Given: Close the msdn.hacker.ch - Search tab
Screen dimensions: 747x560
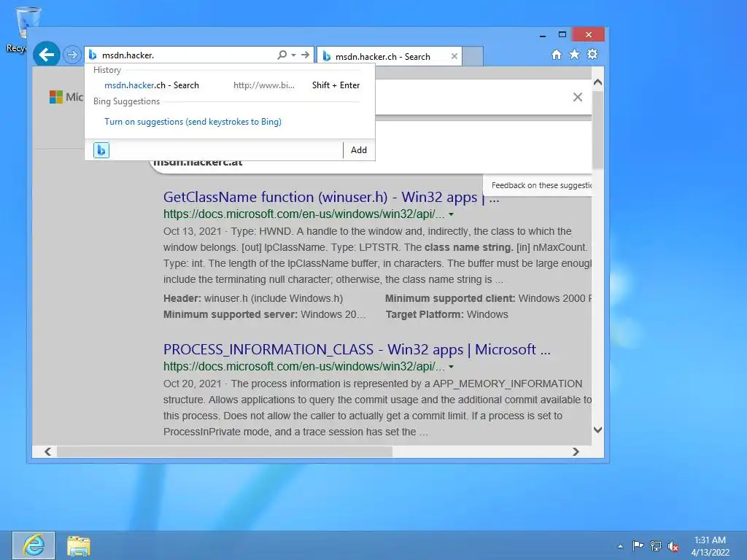Looking at the screenshot, I should pos(454,56).
